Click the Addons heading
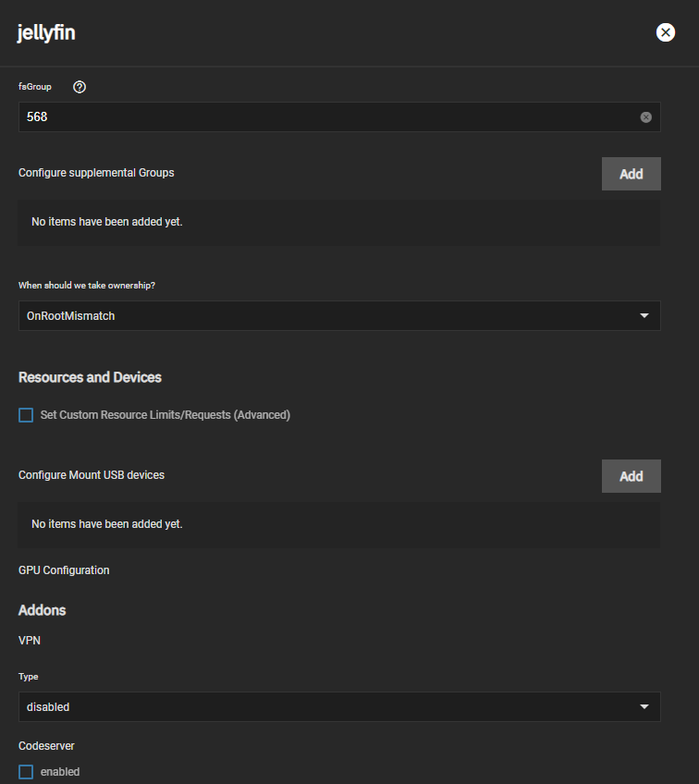 click(42, 610)
